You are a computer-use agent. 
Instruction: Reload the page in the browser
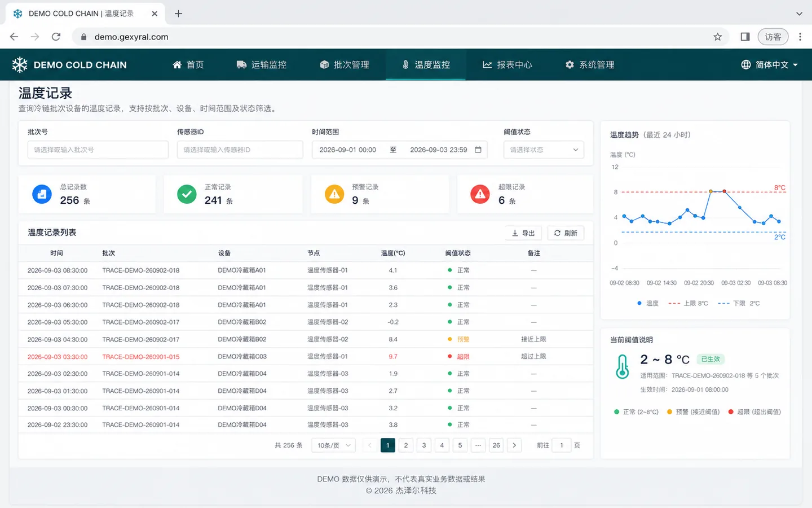[x=56, y=37]
